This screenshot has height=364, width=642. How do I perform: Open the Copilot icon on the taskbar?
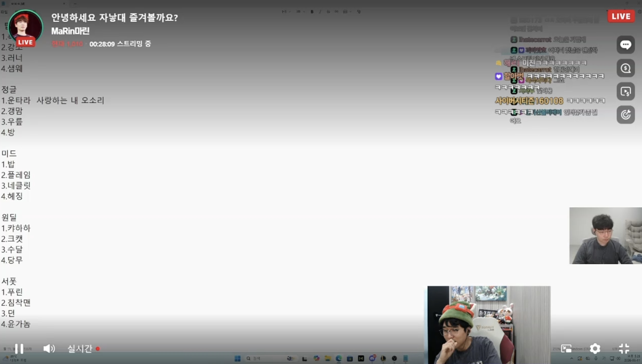316,358
